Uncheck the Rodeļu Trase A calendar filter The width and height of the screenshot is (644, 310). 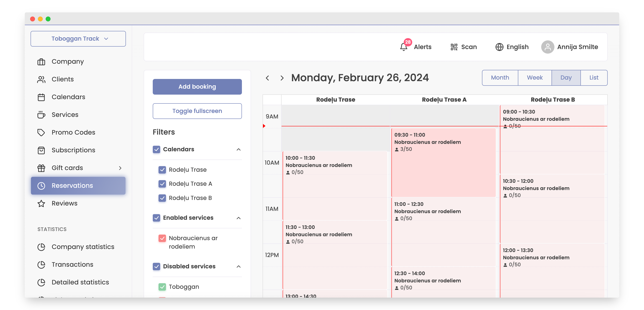(x=162, y=184)
